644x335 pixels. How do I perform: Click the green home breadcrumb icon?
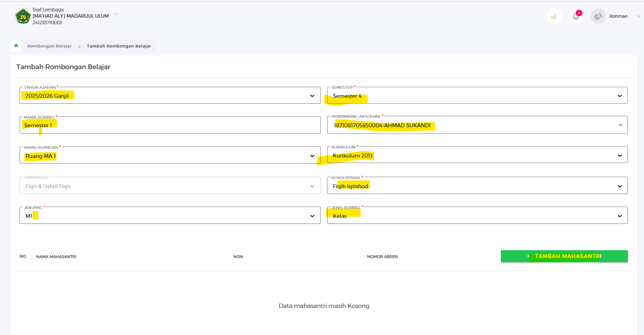click(16, 46)
